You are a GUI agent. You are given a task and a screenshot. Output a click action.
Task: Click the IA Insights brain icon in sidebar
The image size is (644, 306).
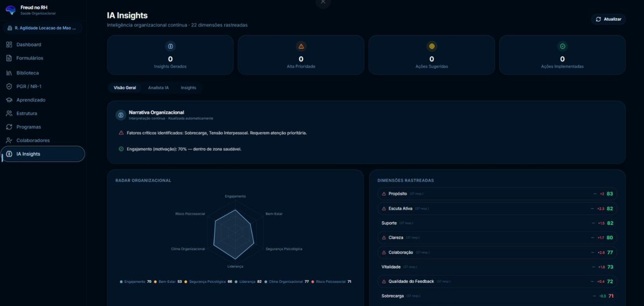[x=9, y=154]
